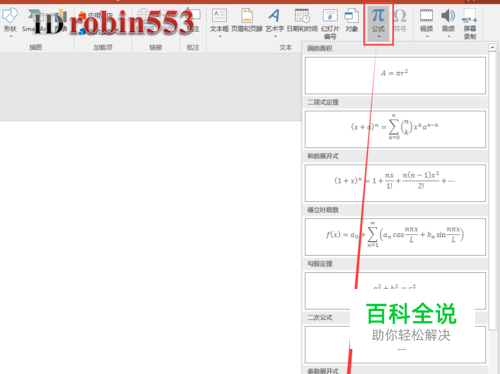Insert the circle area equation A=πr²
500x374 pixels.
coord(395,76)
